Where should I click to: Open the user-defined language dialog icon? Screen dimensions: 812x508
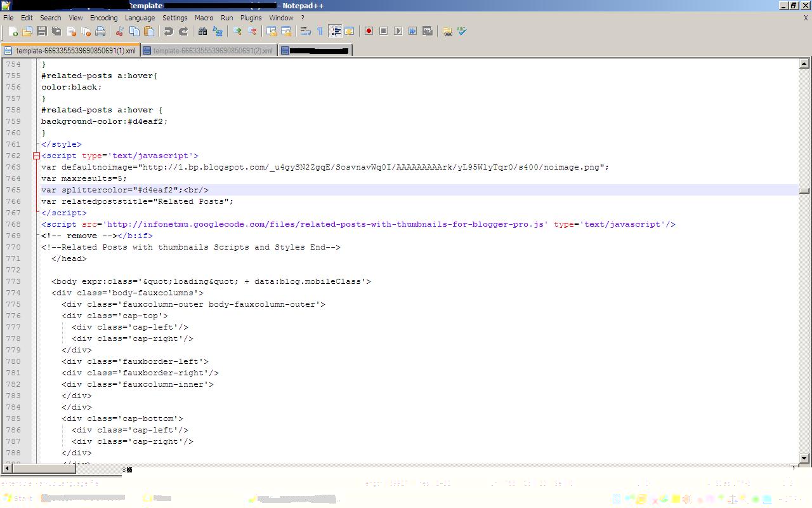tap(349, 31)
